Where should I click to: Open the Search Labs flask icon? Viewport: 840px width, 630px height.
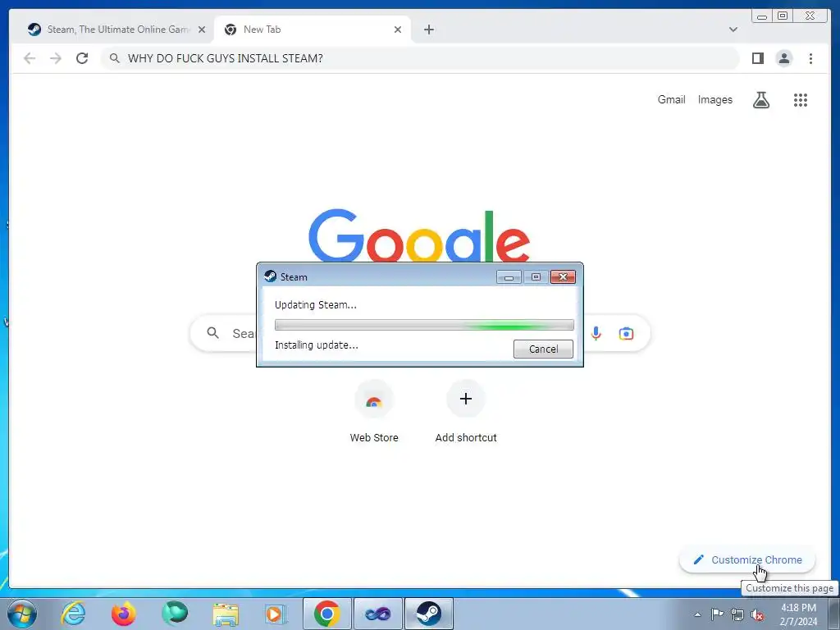(x=761, y=99)
